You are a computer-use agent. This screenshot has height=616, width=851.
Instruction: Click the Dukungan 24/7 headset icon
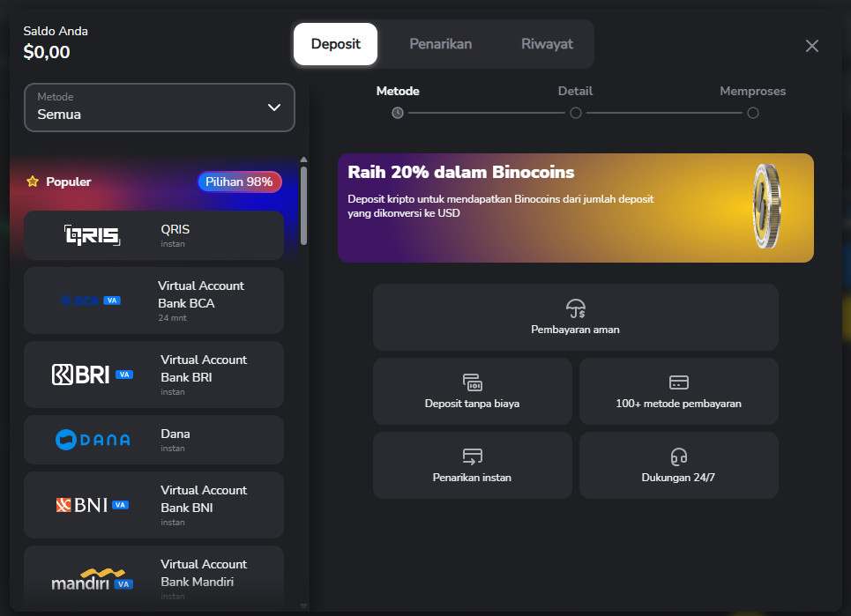pyautogui.click(x=678, y=456)
